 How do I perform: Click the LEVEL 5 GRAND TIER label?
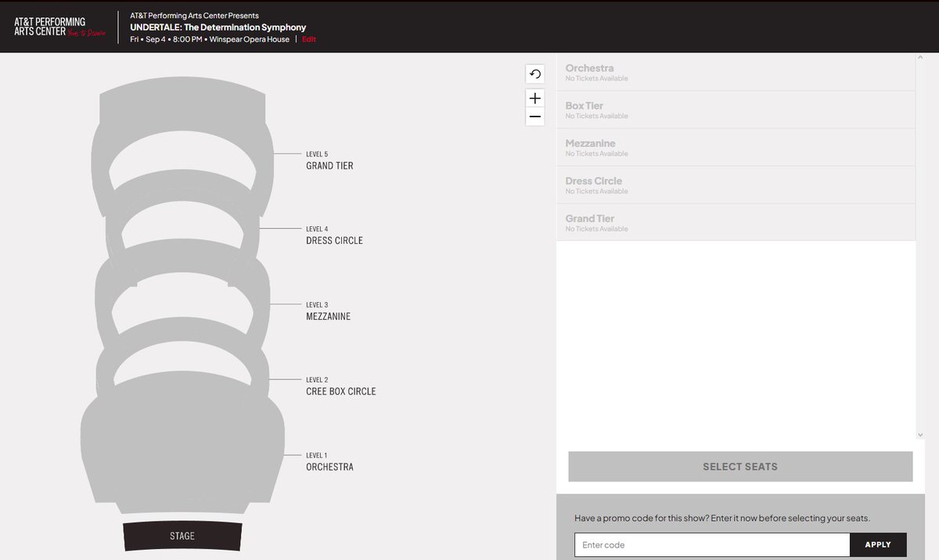(x=329, y=160)
